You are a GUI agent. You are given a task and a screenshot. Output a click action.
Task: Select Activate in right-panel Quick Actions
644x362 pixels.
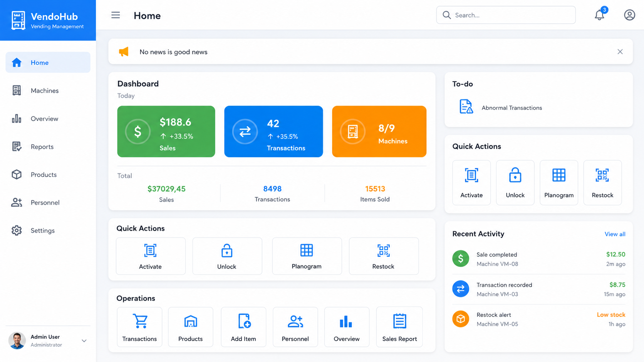471,183
